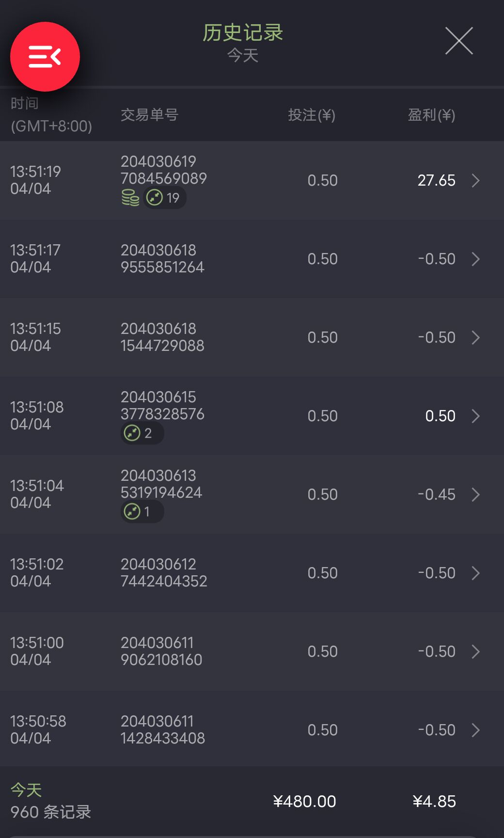Click the free spins badge showing 1
Screen dimensions: 504x838
click(142, 511)
